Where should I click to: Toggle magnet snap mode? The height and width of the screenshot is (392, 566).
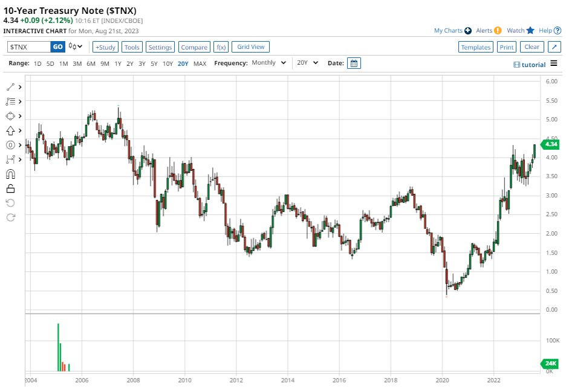click(10, 174)
